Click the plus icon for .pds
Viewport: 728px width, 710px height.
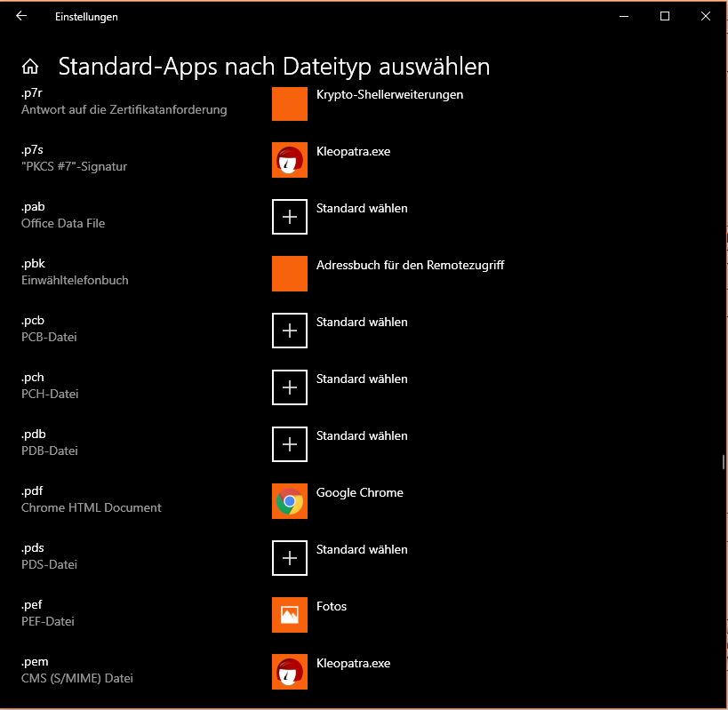tap(289, 558)
